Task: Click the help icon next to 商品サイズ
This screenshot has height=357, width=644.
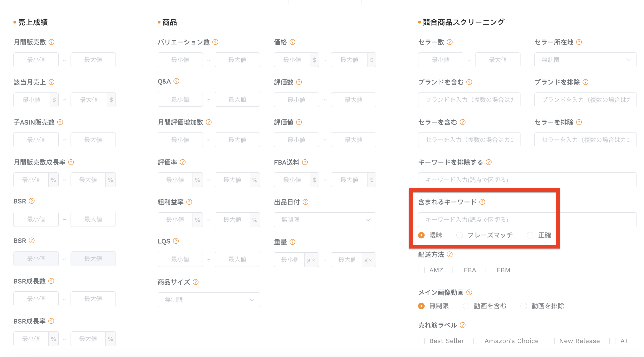Action: click(x=196, y=282)
